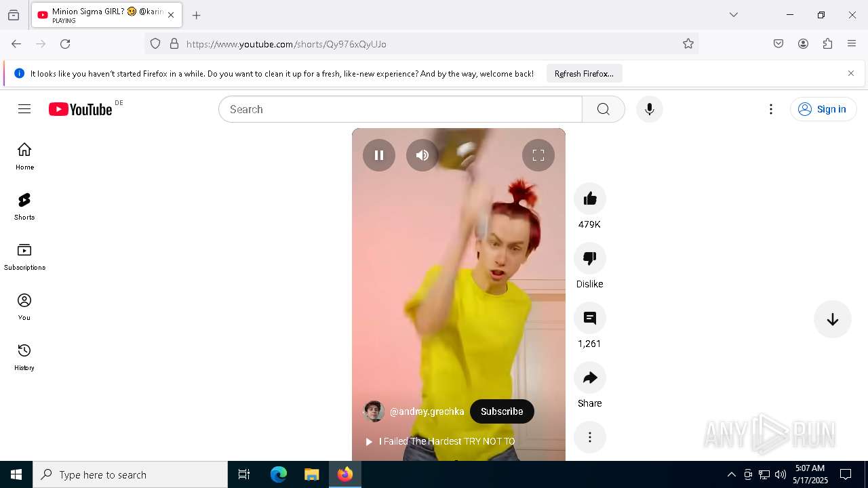
Task: Click Refresh Firefox button
Action: click(x=584, y=73)
